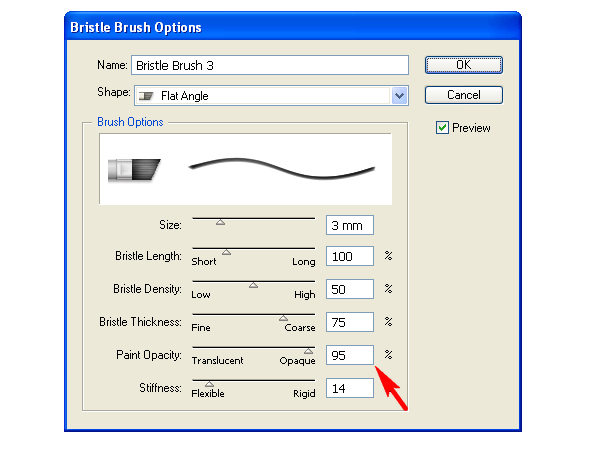
Task: Click the Paint Opacity: label
Action: [x=149, y=355]
